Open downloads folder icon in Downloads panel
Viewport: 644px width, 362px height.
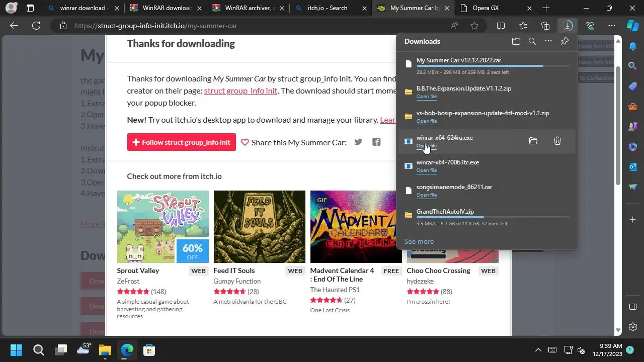[x=516, y=41]
